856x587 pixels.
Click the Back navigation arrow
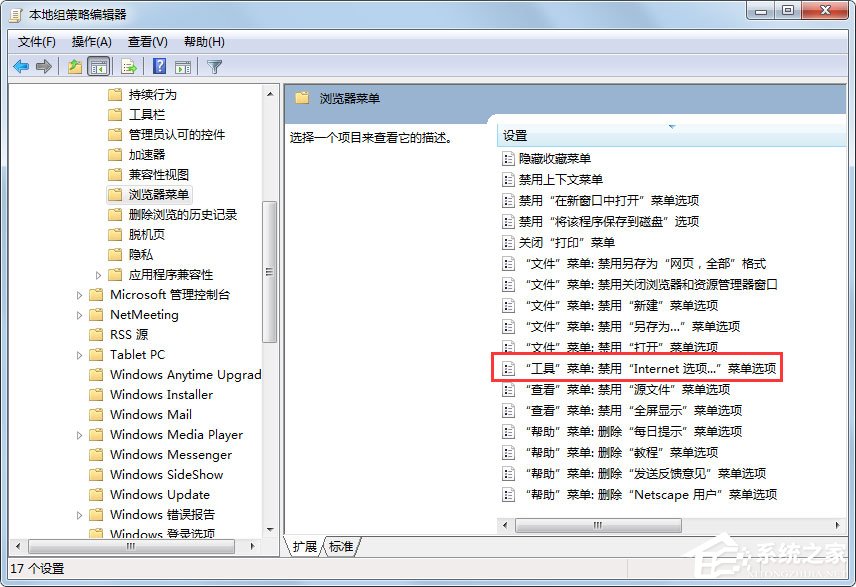coord(20,66)
